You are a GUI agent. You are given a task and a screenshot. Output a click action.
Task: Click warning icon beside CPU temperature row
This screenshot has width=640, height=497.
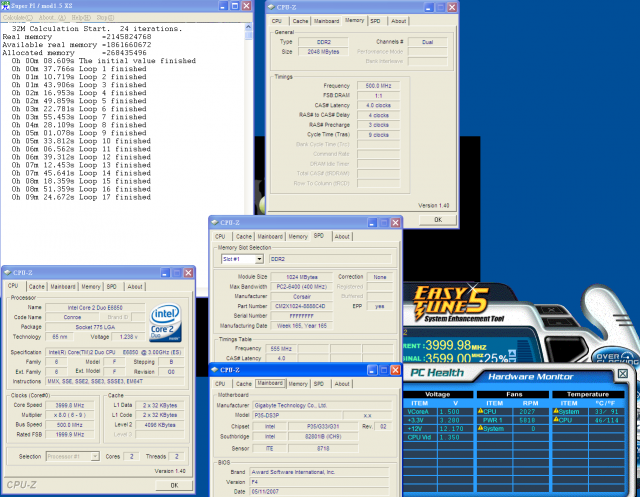[556, 419]
